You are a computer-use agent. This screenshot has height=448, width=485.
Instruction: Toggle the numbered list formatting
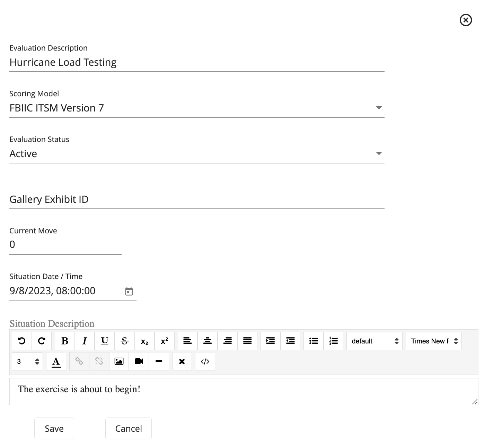pos(333,341)
